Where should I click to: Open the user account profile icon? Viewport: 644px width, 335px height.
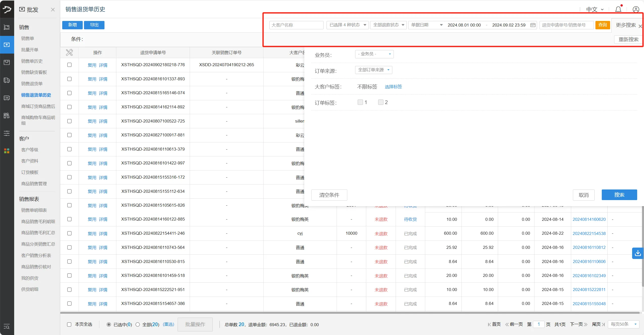coord(636,9)
